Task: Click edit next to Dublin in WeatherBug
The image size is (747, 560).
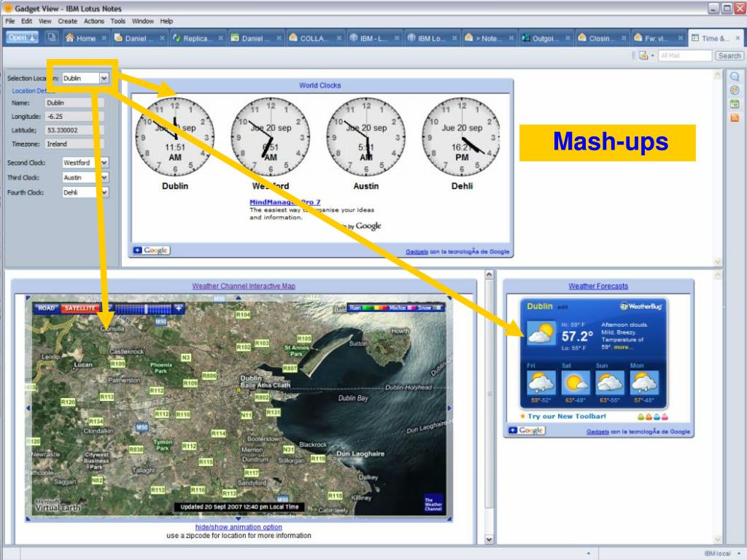Action: pos(562,308)
